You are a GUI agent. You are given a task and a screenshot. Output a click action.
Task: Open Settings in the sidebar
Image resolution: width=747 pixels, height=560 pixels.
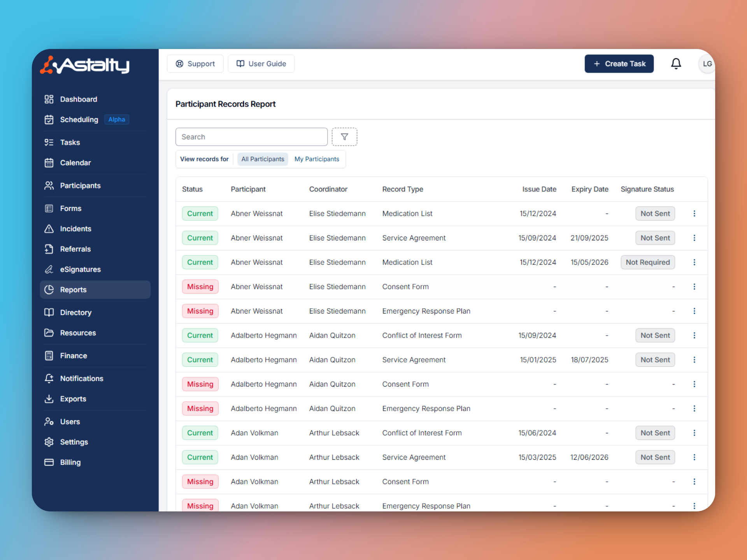pos(74,442)
